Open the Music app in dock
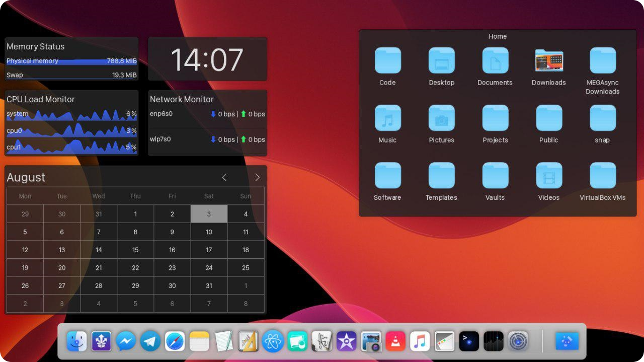This screenshot has height=362, width=644. pos(420,341)
